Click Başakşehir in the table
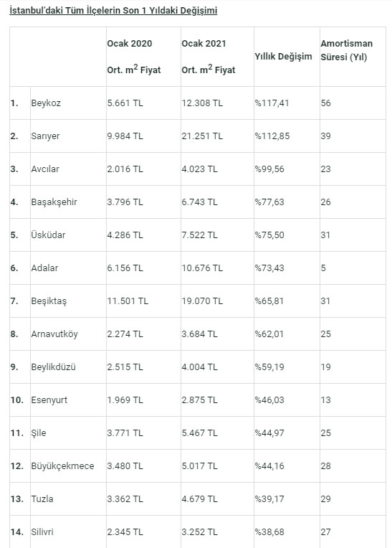The image size is (392, 548). tap(54, 202)
